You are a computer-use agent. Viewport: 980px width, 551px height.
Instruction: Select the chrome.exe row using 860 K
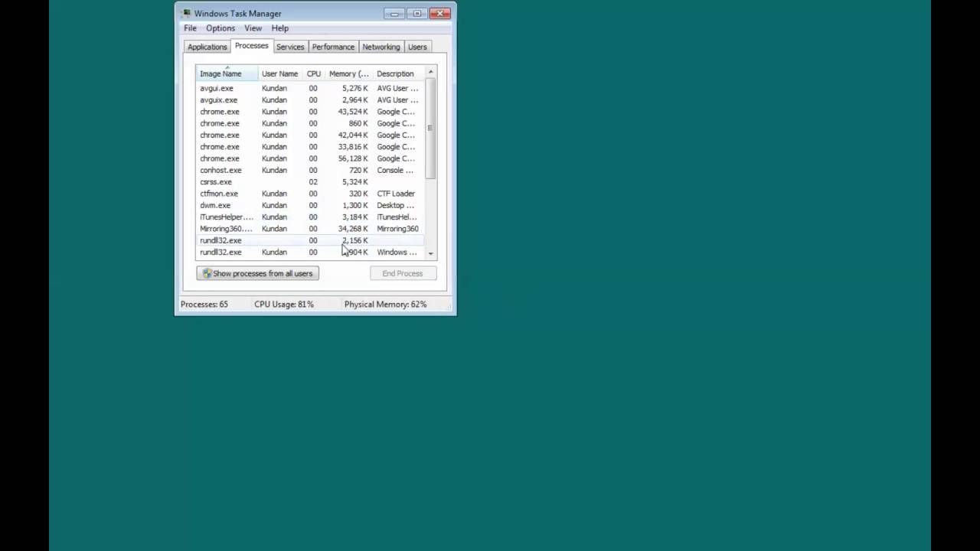(311, 123)
